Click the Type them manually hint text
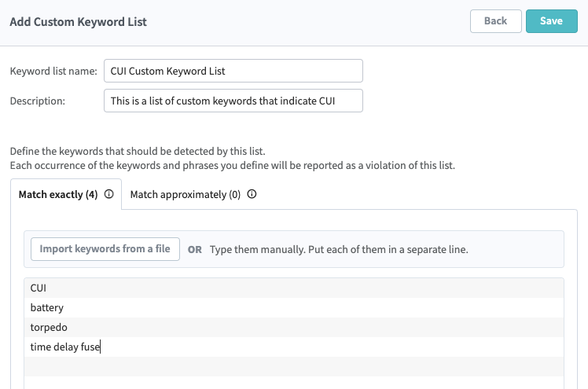 point(339,250)
